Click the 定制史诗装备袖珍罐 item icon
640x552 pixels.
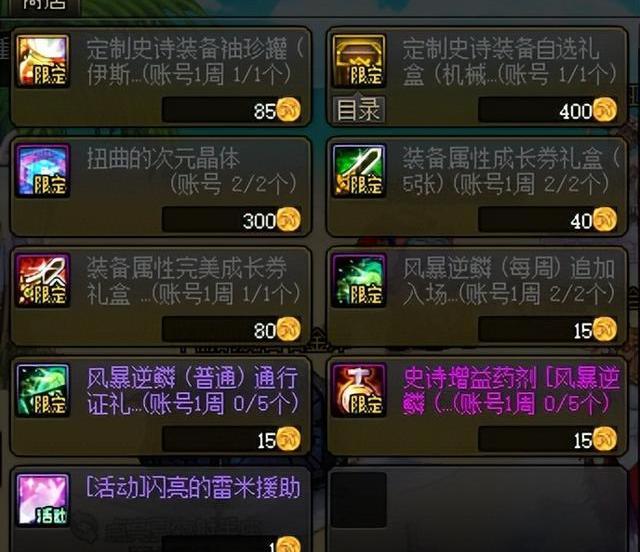click(x=43, y=61)
